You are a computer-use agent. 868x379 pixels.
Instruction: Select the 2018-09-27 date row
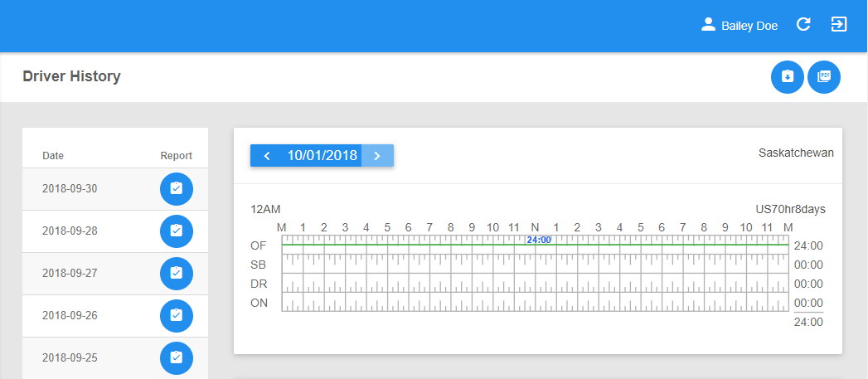click(x=115, y=273)
